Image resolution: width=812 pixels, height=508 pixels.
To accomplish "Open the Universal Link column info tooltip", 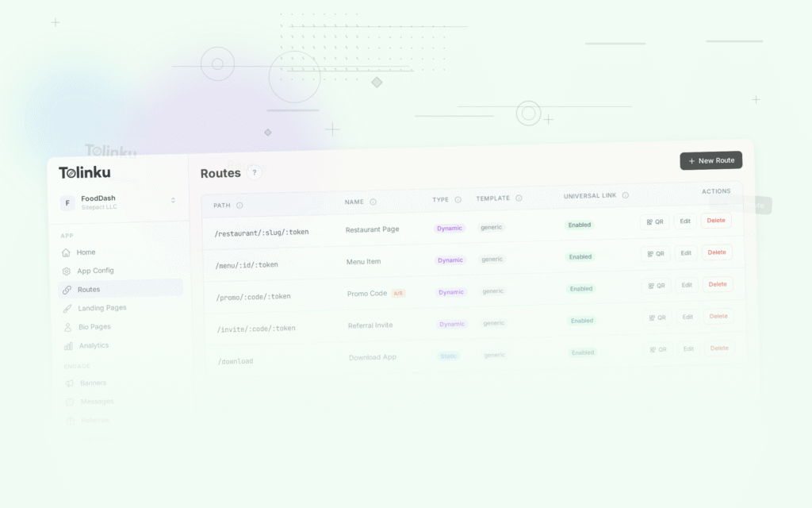I will point(626,195).
